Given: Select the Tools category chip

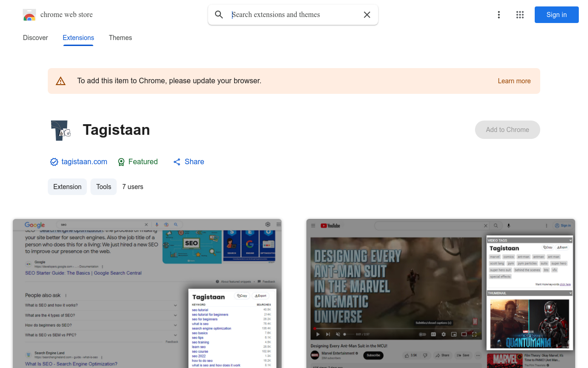Looking at the screenshot, I should click(103, 187).
